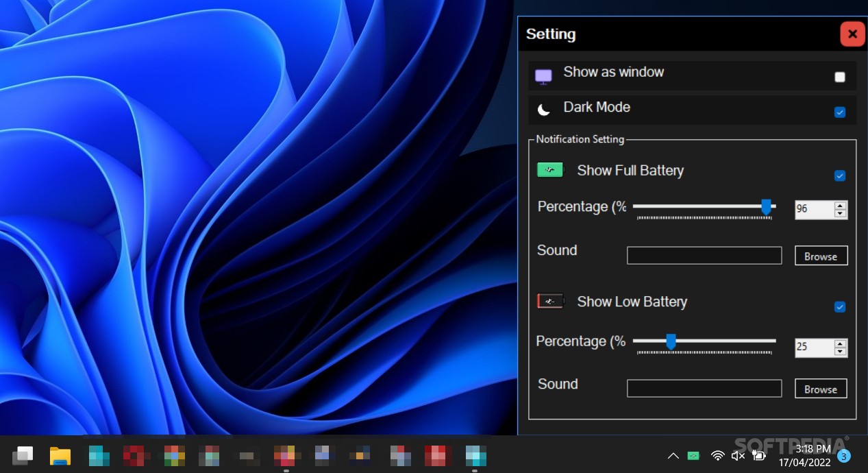Decrease the full battery percentage value 96

[840, 213]
